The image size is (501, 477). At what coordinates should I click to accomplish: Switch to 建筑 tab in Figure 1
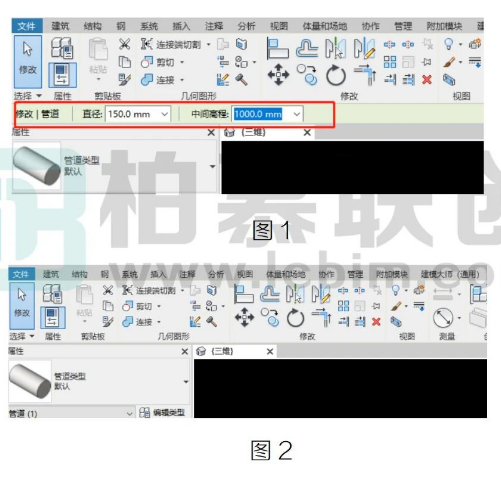60,26
